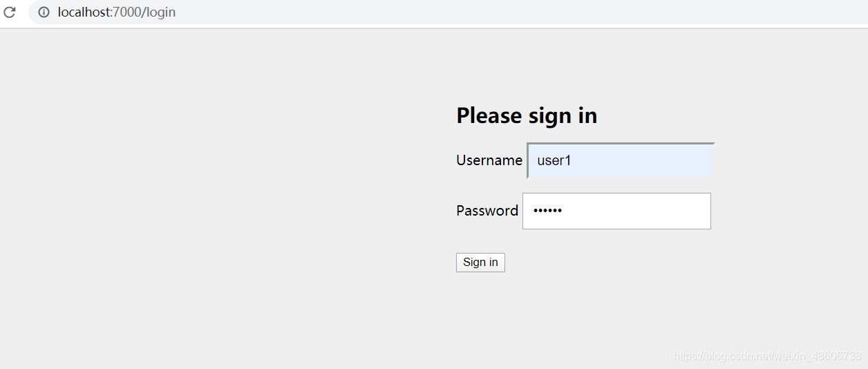Click the "localhost" host in URL

84,12
